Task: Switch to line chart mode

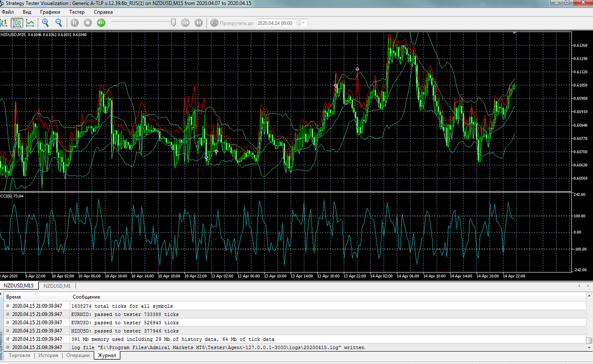Action: (x=30, y=23)
